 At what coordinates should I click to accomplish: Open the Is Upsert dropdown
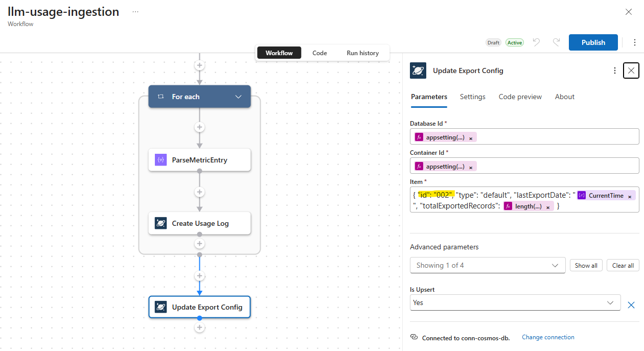click(x=515, y=302)
